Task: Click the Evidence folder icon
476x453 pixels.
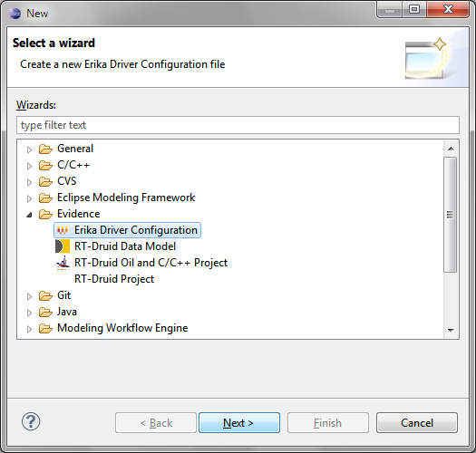Action: click(x=45, y=214)
